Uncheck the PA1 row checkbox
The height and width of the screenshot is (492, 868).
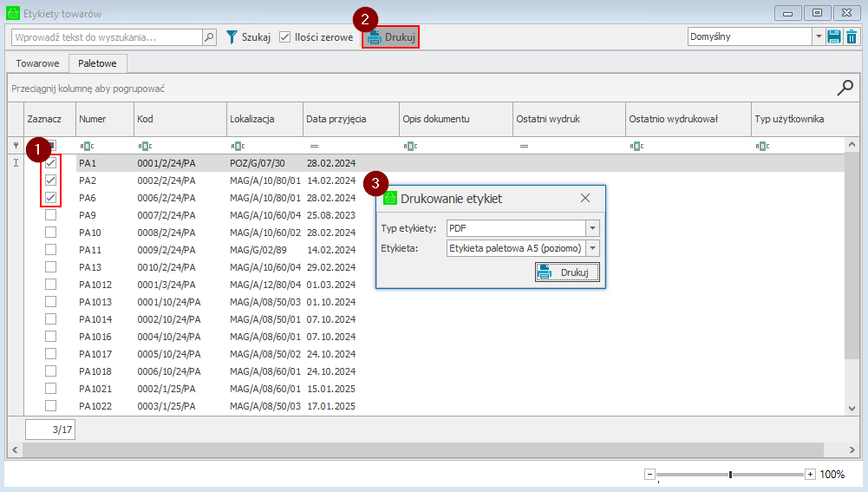(x=50, y=163)
